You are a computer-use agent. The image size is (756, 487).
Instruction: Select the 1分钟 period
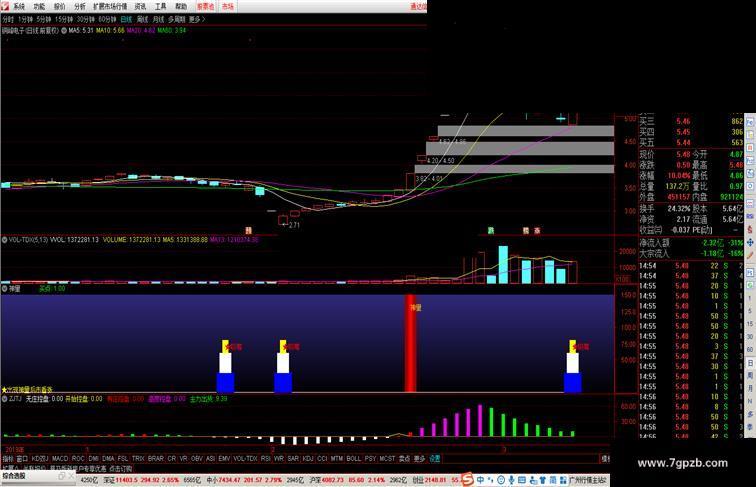click(25, 19)
